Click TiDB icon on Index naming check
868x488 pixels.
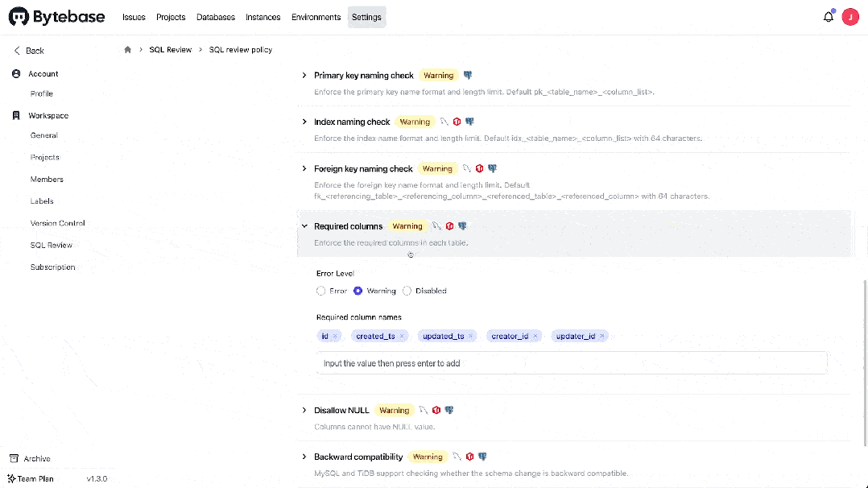click(x=457, y=122)
